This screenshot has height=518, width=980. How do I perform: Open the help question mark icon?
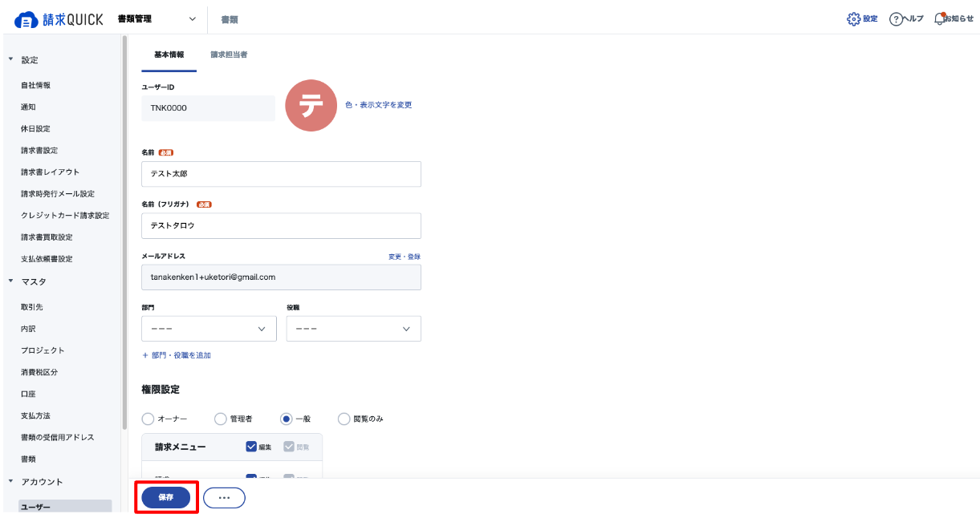click(x=897, y=19)
